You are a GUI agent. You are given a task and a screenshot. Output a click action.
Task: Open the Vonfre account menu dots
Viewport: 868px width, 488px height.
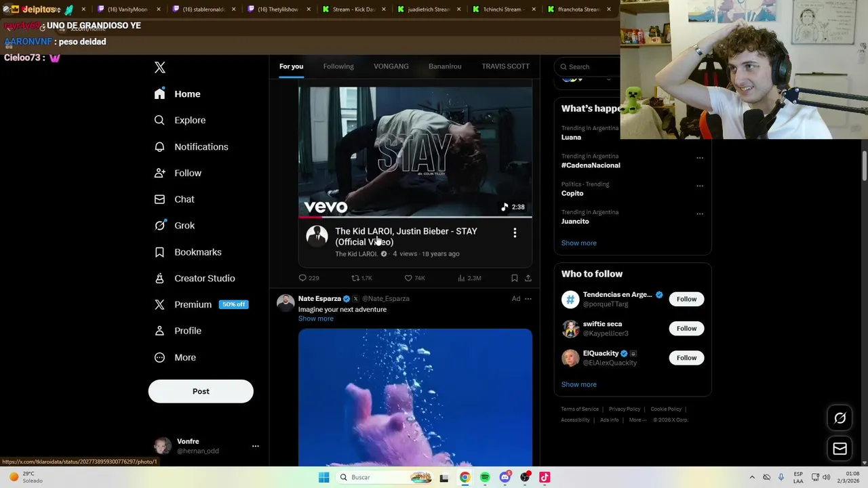[x=256, y=446]
